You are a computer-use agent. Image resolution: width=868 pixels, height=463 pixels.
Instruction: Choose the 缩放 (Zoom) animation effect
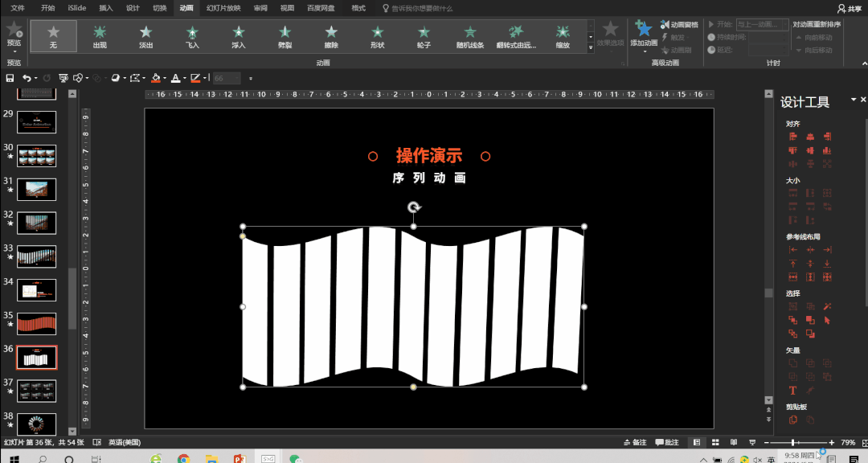(562, 36)
